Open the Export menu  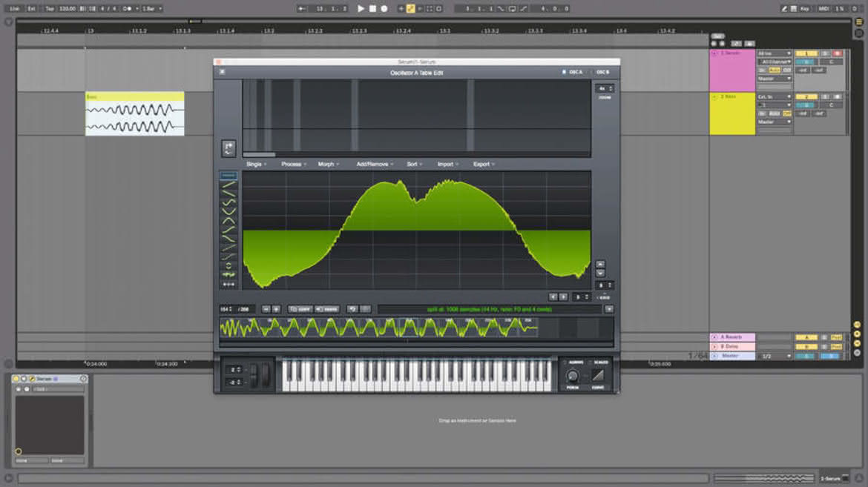[x=484, y=165]
